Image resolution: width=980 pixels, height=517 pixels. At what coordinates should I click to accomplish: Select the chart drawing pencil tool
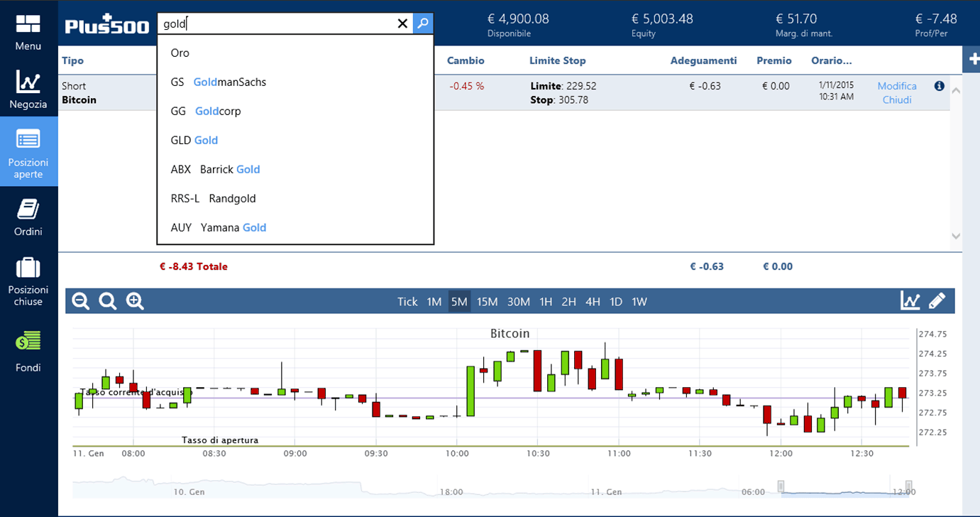pos(937,300)
